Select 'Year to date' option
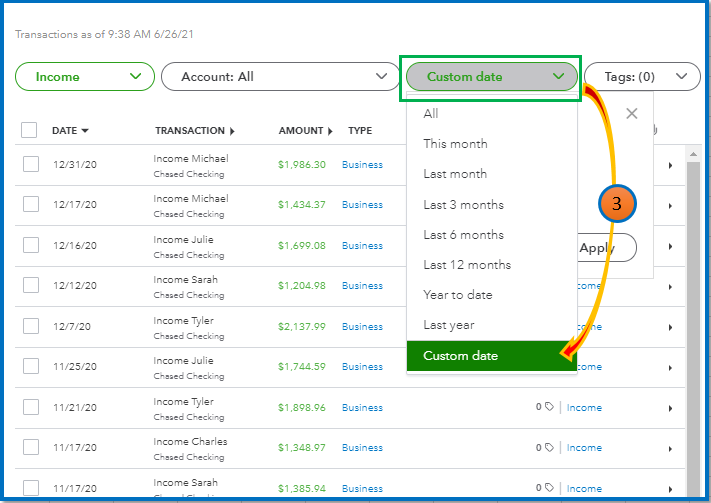 [x=492, y=295]
